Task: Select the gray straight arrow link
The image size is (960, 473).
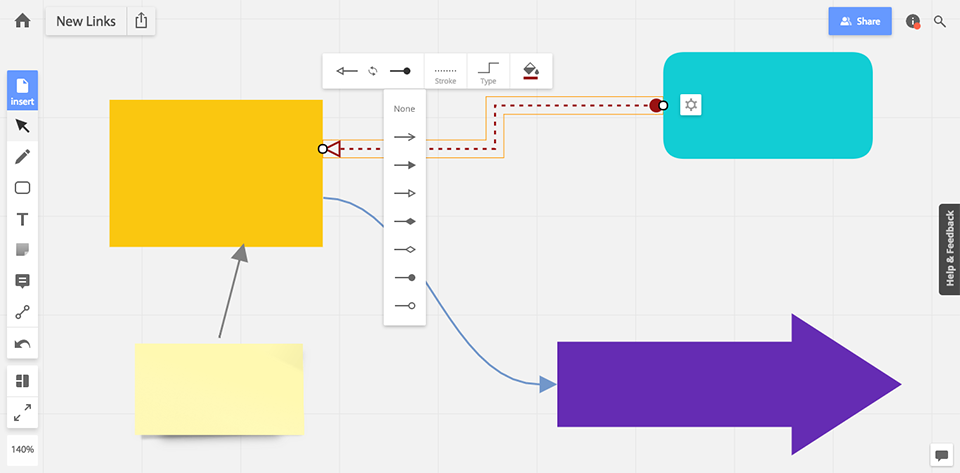Action: coord(232,291)
